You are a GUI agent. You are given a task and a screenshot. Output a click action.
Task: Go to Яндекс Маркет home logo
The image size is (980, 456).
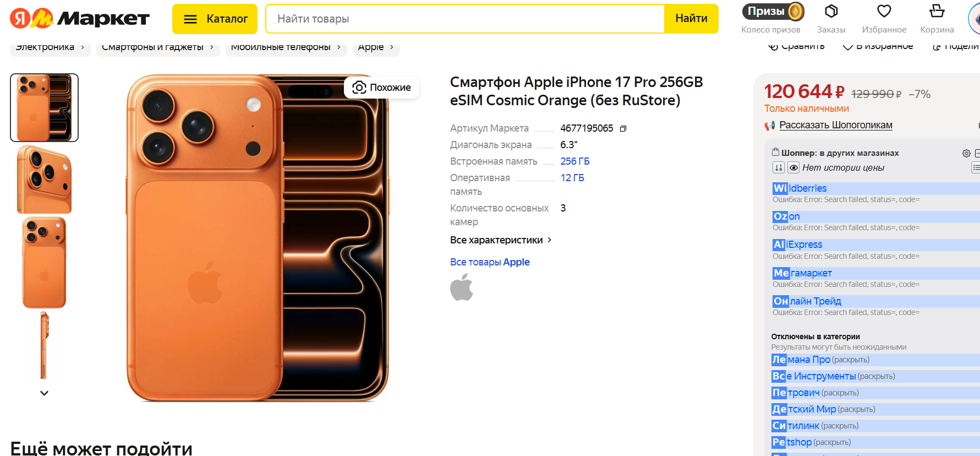click(80, 19)
